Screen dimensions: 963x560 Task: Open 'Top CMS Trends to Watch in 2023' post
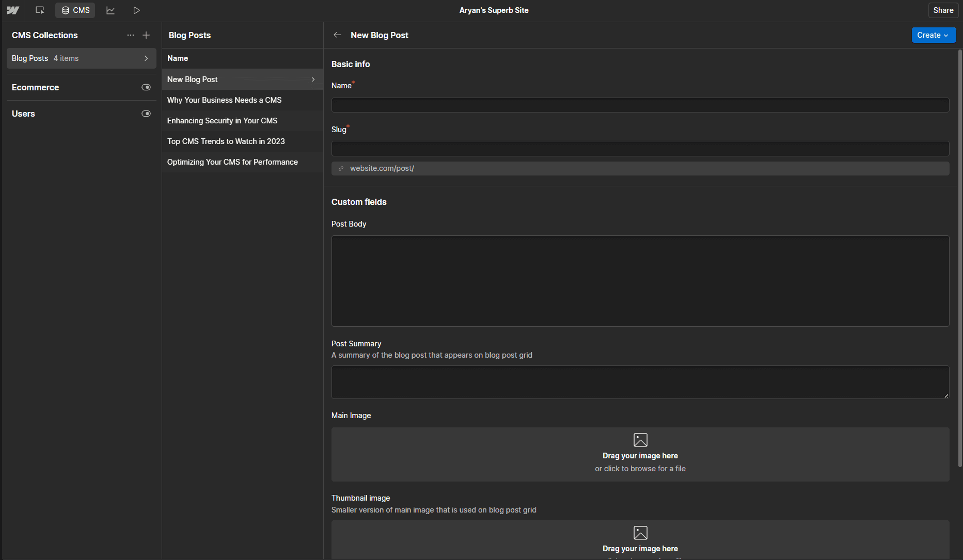pyautogui.click(x=242, y=141)
